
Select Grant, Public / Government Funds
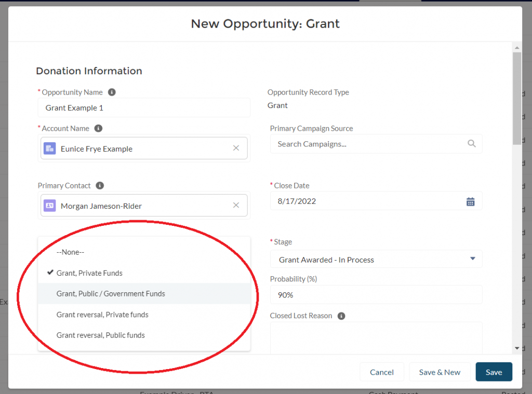(111, 294)
